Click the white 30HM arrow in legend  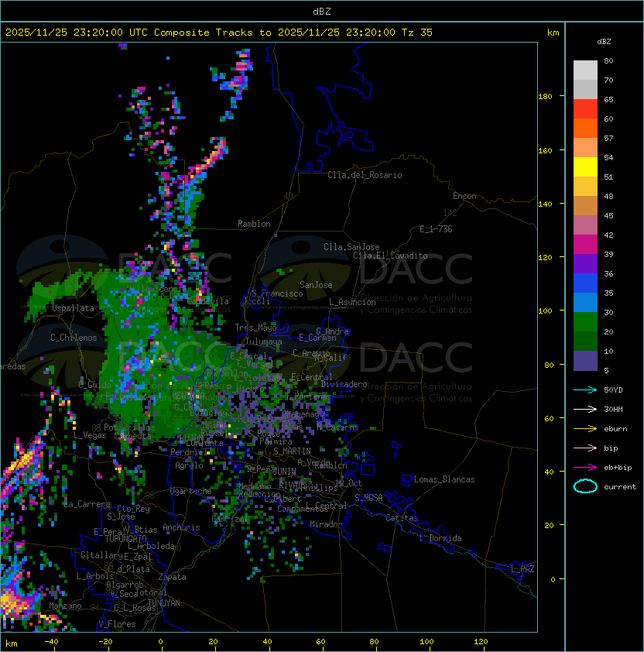(x=585, y=409)
